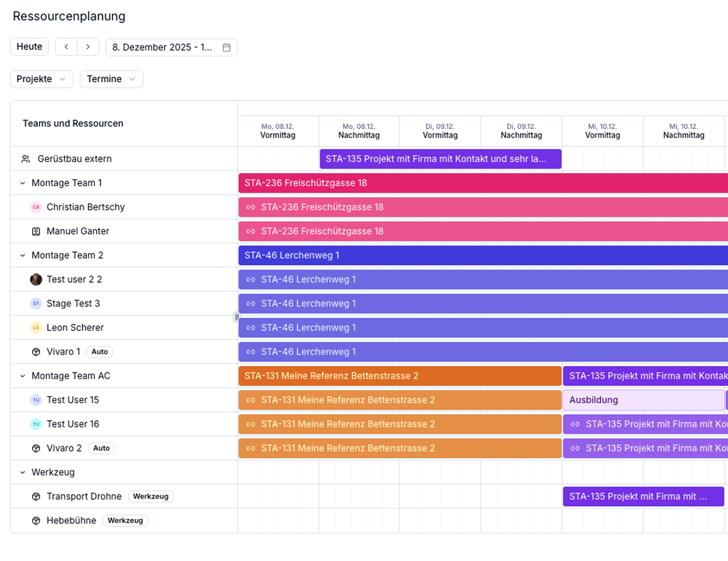Collapse the Montage Team 1 group

coord(22,183)
